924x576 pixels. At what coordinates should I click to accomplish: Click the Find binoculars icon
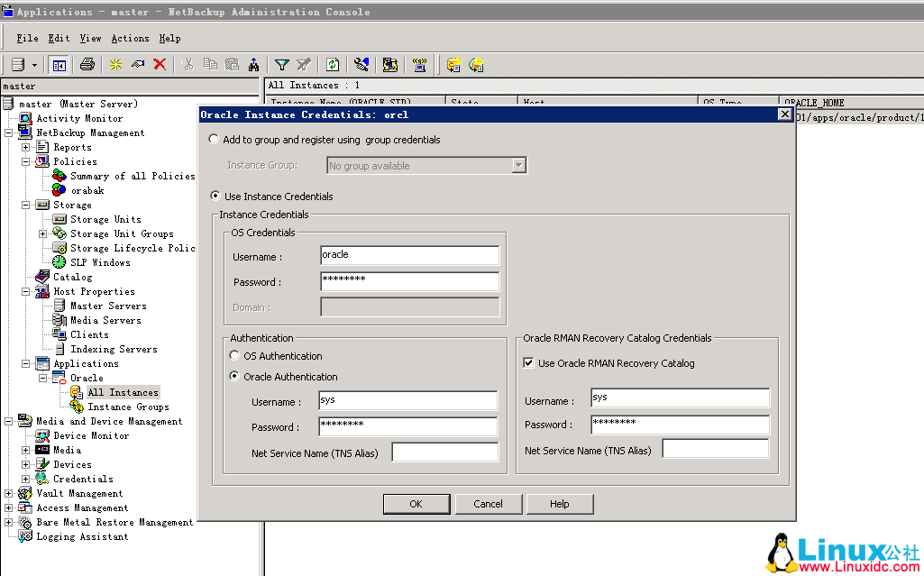tap(253, 64)
